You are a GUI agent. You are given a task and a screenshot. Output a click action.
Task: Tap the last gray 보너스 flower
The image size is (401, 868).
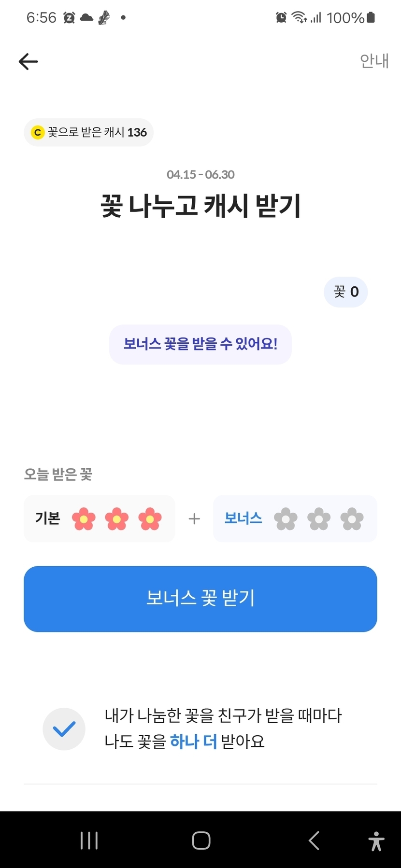click(352, 519)
